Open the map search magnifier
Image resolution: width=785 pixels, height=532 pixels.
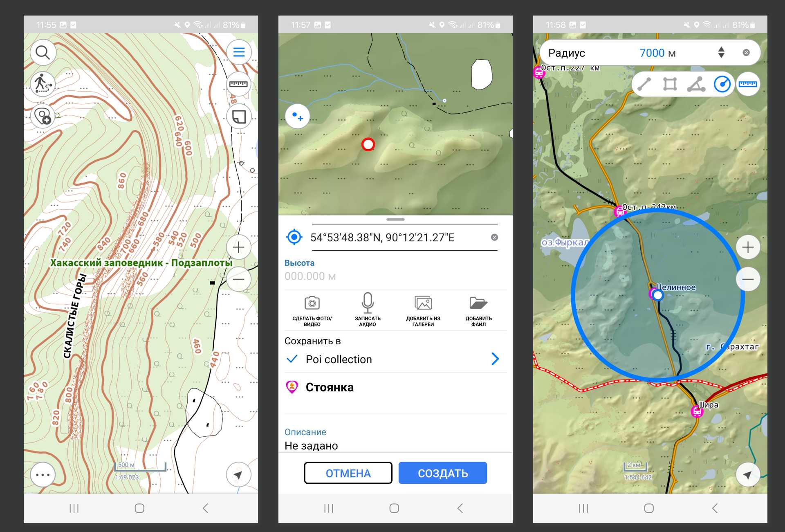point(43,52)
